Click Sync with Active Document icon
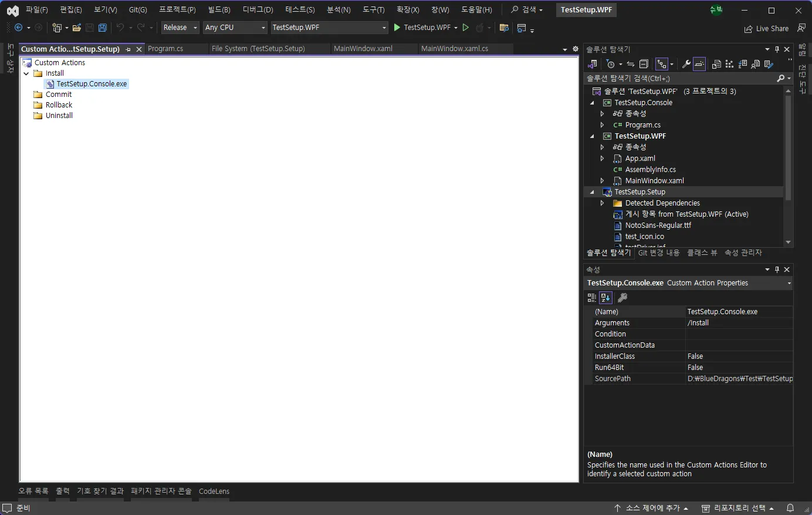 pyautogui.click(x=631, y=64)
